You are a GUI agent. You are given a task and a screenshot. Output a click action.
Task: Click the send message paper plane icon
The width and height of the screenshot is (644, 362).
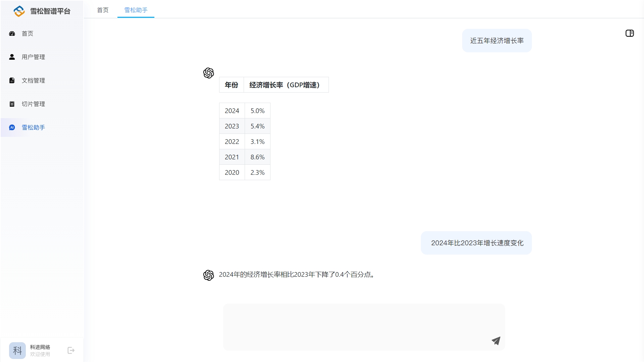496,341
